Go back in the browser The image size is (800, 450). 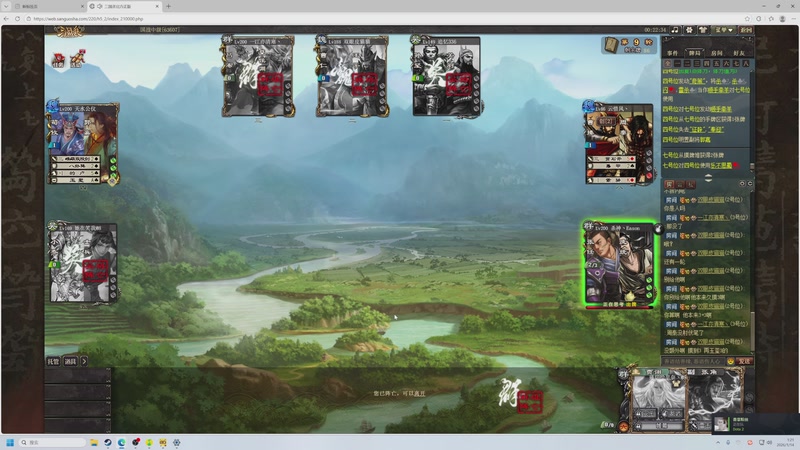tap(6, 18)
